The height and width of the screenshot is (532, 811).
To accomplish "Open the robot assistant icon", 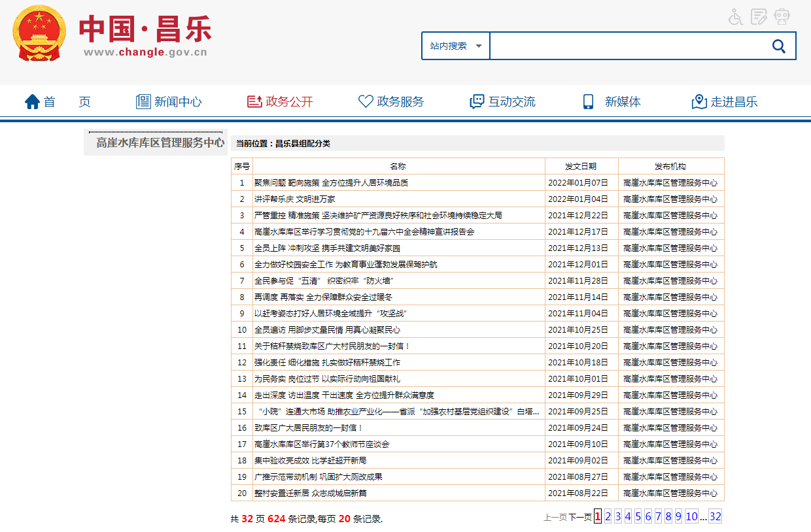I will coord(782,16).
